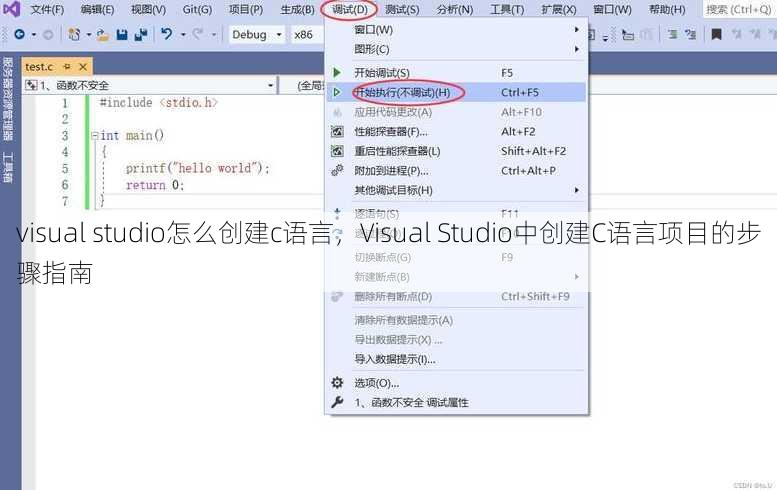This screenshot has height=490, width=777.
Task: Select 选项(O)... menu entry
Action: coord(456,382)
